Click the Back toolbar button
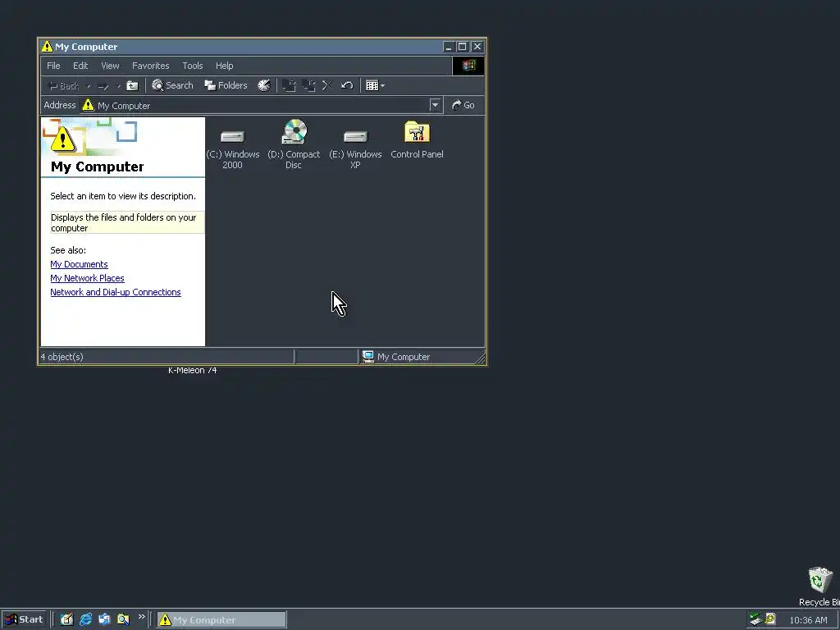The height and width of the screenshot is (630, 840). (63, 85)
